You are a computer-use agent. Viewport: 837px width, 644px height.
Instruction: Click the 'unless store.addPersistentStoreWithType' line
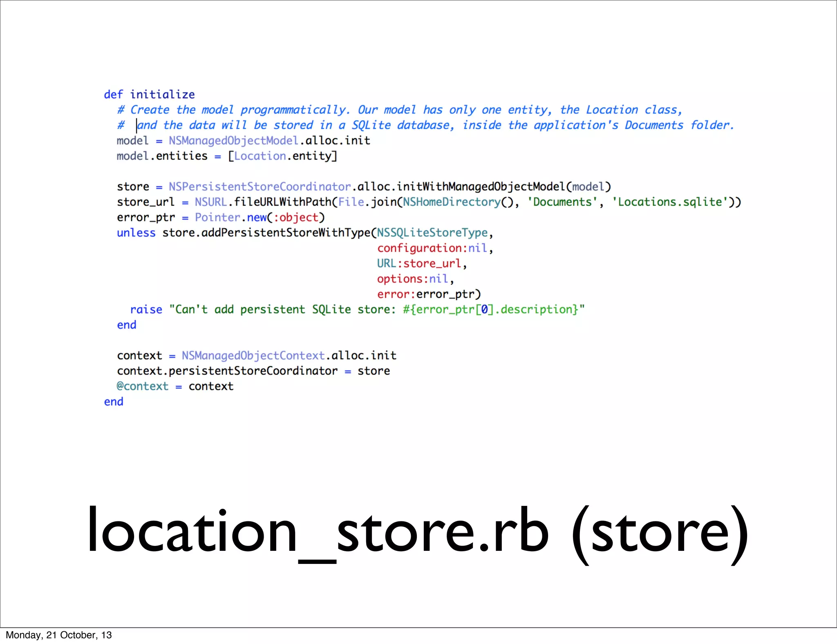click(x=305, y=233)
